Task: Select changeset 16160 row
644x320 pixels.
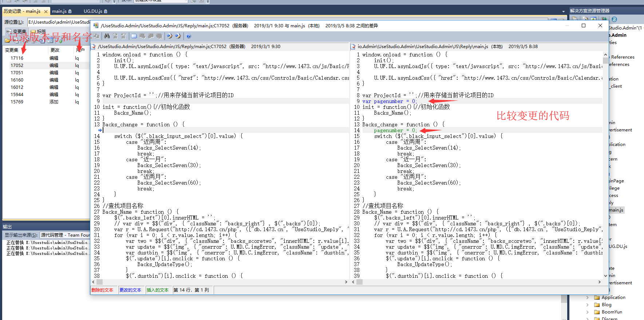Action: tap(46, 80)
